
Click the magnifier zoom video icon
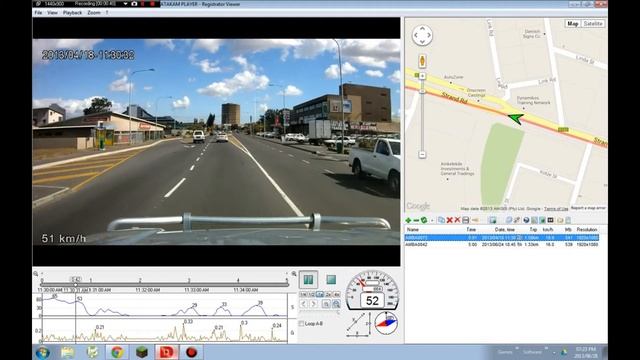(x=336, y=304)
